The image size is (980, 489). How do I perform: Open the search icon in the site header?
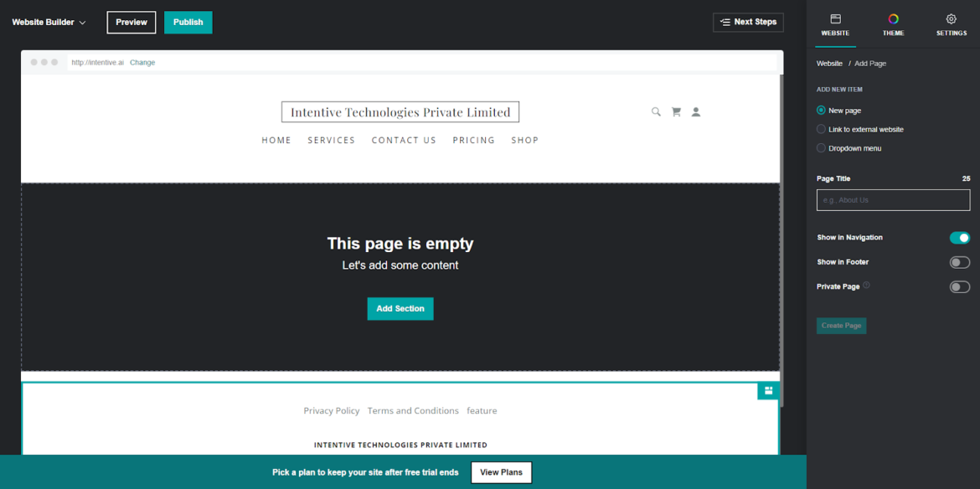pos(656,111)
